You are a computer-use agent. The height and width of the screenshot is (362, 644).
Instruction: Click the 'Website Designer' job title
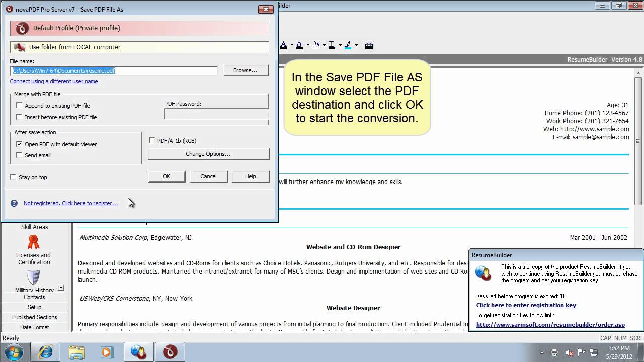click(353, 308)
